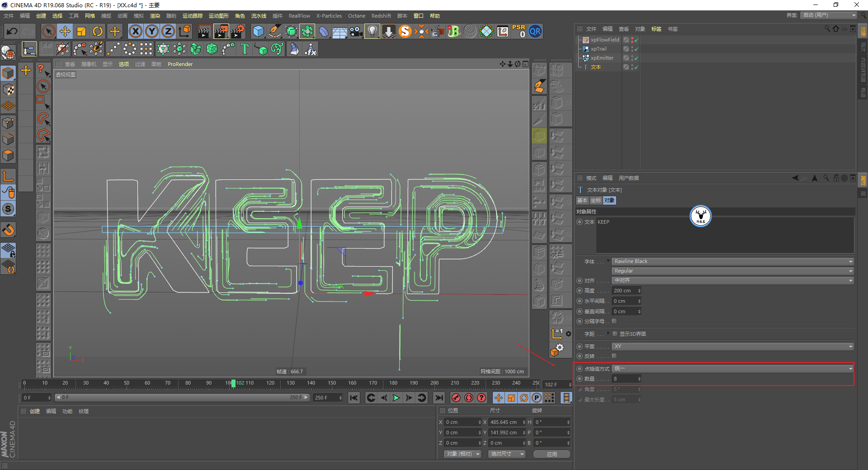This screenshot has height=470, width=868.
Task: Click the play forward button
Action: coord(396,398)
